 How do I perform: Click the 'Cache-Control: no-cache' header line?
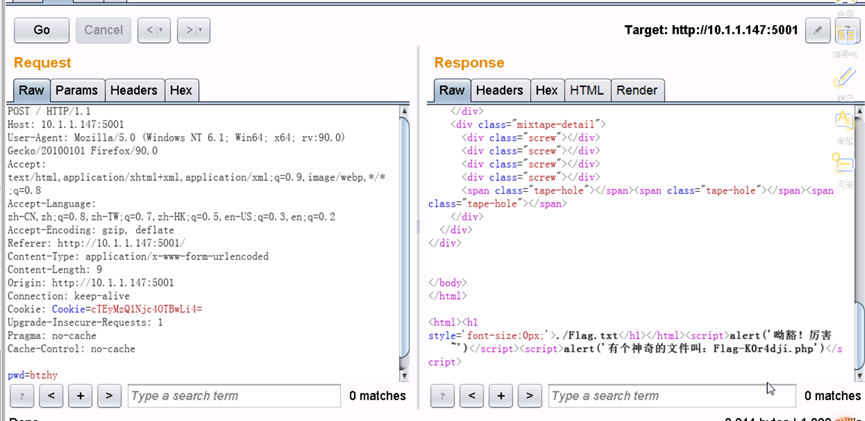71,349
